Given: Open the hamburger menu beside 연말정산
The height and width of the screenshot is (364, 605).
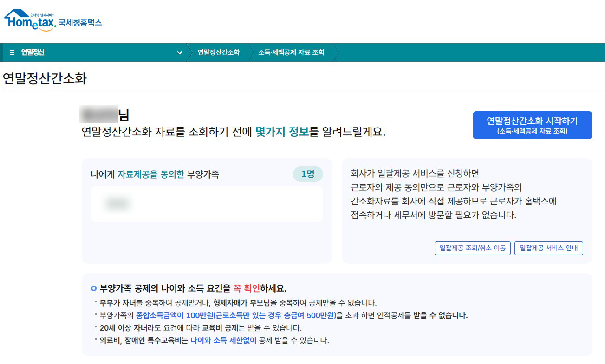Looking at the screenshot, I should tap(11, 52).
